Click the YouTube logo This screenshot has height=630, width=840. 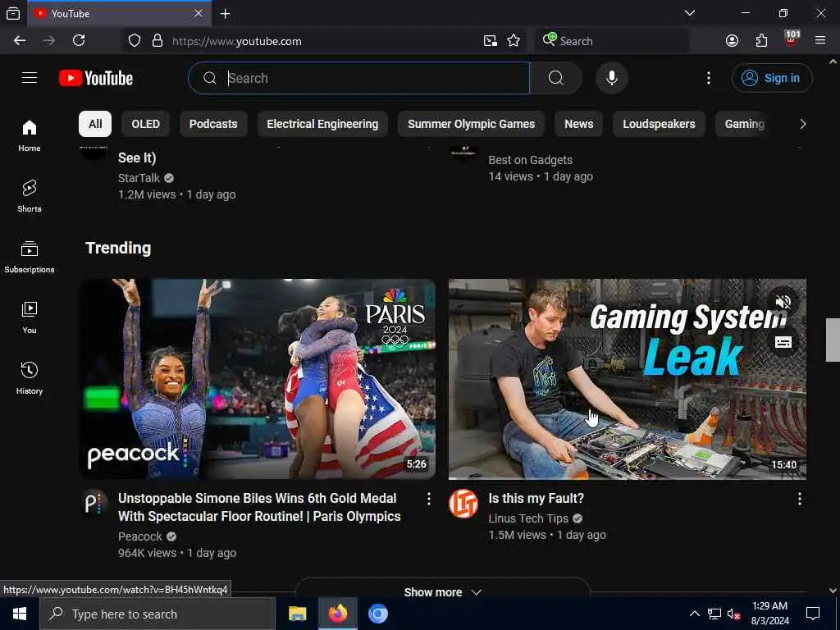pos(96,78)
